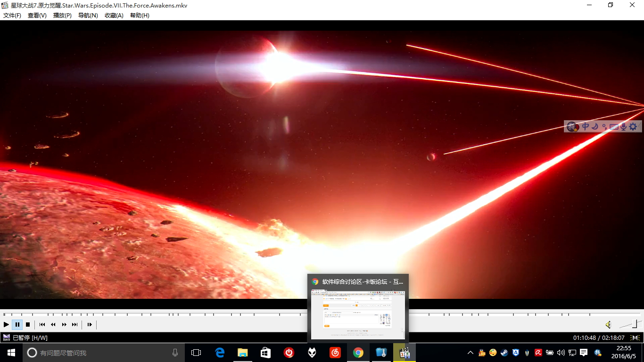Click the colorful palette tray icon
The width and height of the screenshot is (644, 362).
click(493, 353)
